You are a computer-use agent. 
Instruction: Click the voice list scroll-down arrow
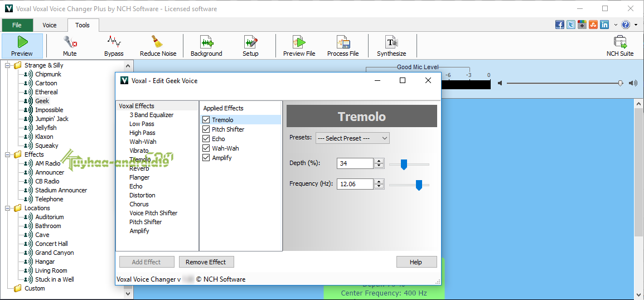click(127, 294)
